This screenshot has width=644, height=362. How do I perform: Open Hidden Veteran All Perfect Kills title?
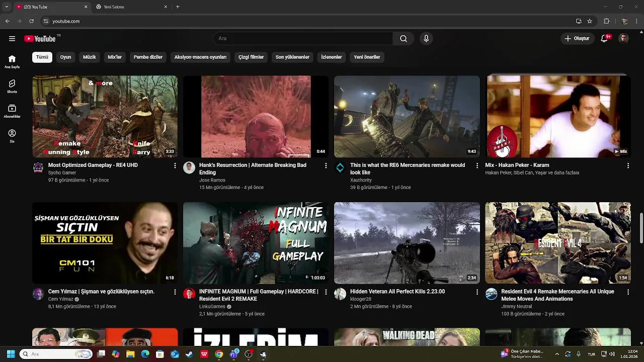tap(397, 292)
